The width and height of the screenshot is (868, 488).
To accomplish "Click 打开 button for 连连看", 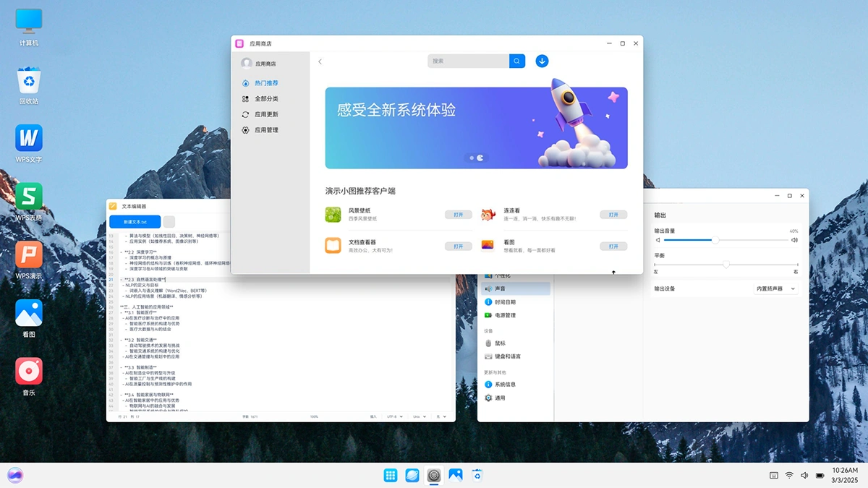I will (x=613, y=215).
